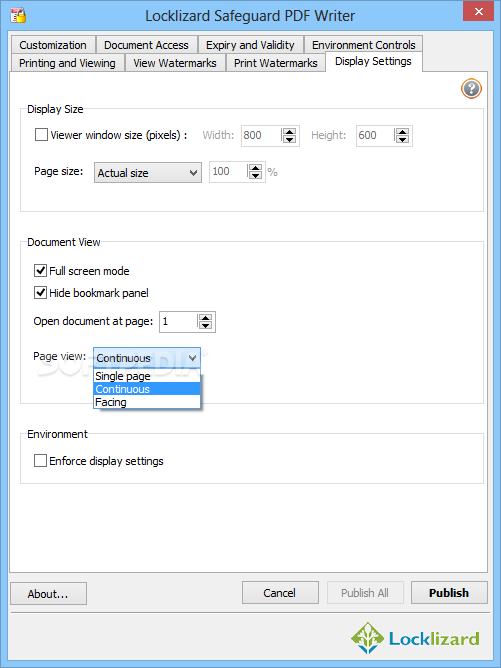Click the Width spinner arrows
Screen dimensions: 501x668
[x=290, y=135]
